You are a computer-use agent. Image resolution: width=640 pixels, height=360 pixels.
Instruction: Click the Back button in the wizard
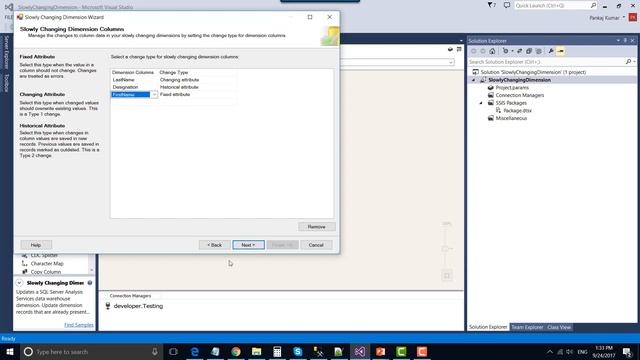214,245
